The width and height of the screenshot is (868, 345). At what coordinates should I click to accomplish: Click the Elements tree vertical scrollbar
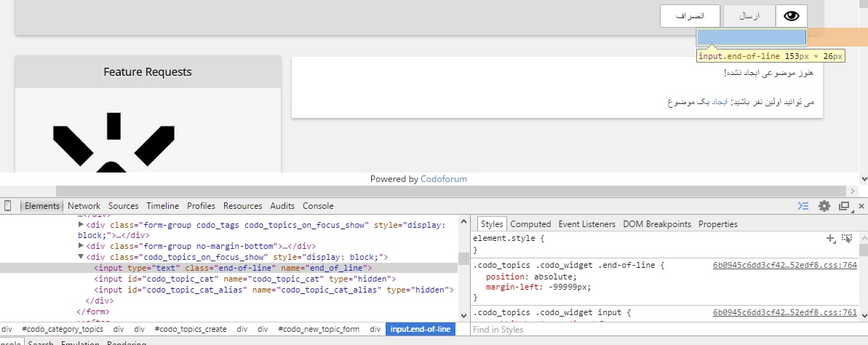pos(463,258)
